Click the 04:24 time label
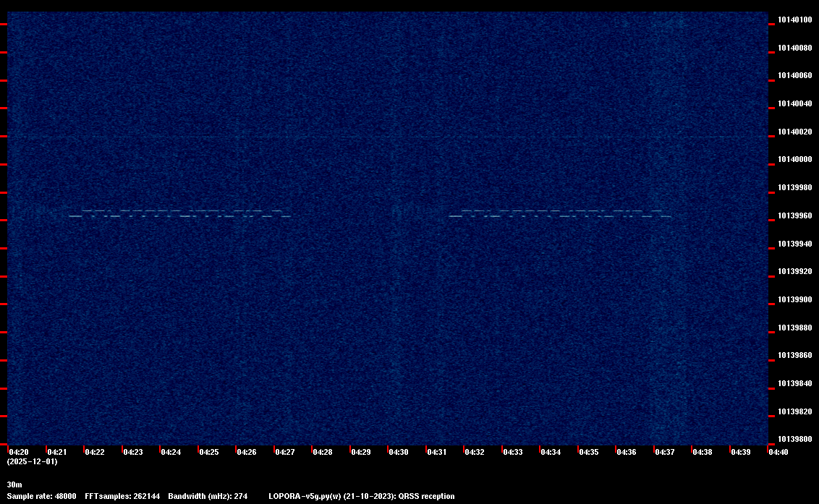The height and width of the screenshot is (504, 819). pyautogui.click(x=171, y=452)
